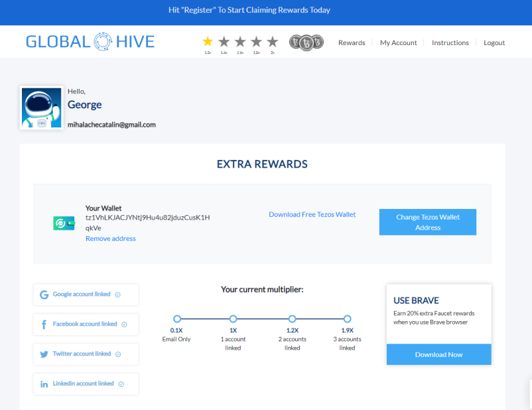Screen dimensions: 532x410
Task: Click Linkedin account linked text
Action: pyautogui.click(x=83, y=383)
